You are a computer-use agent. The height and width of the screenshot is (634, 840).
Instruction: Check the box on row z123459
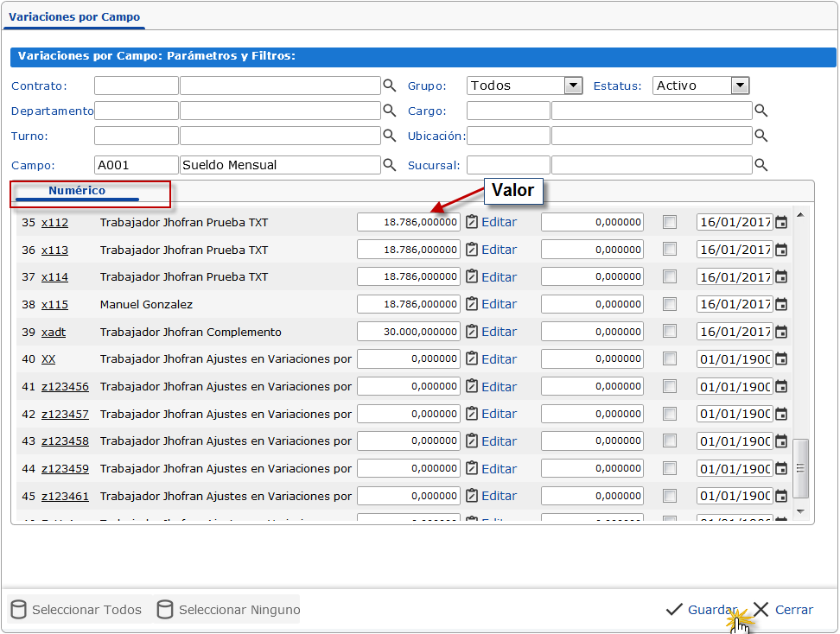pos(670,469)
